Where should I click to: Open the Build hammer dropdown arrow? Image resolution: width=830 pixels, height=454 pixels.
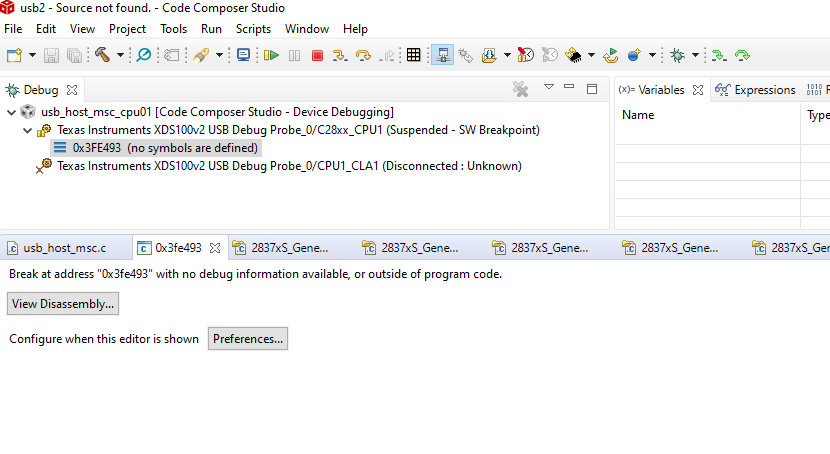[x=120, y=55]
